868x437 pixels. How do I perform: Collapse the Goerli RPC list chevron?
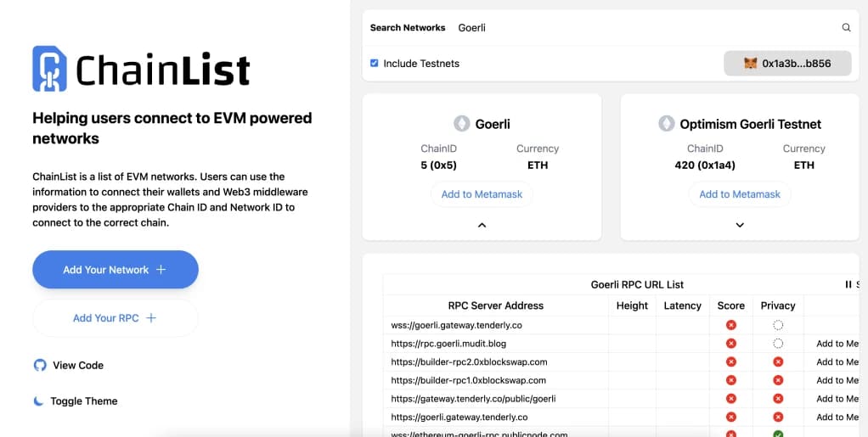482,226
